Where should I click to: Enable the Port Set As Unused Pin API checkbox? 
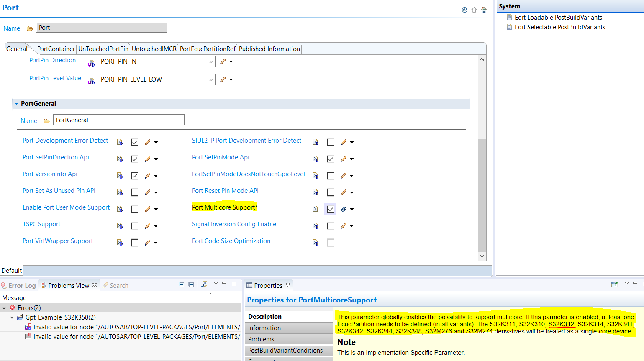click(135, 192)
